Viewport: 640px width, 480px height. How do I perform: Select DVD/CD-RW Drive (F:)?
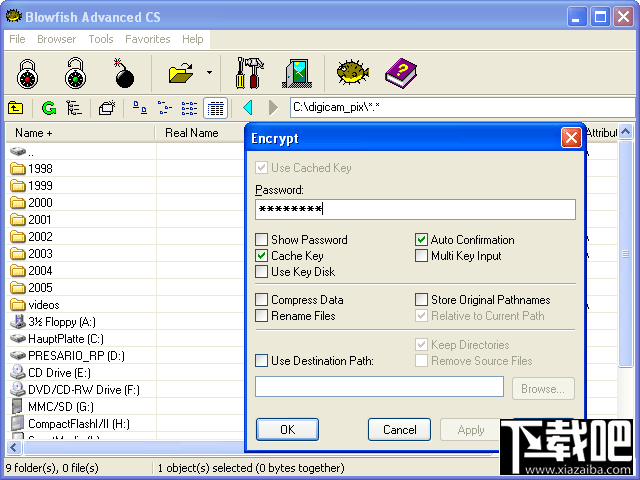pos(75,390)
